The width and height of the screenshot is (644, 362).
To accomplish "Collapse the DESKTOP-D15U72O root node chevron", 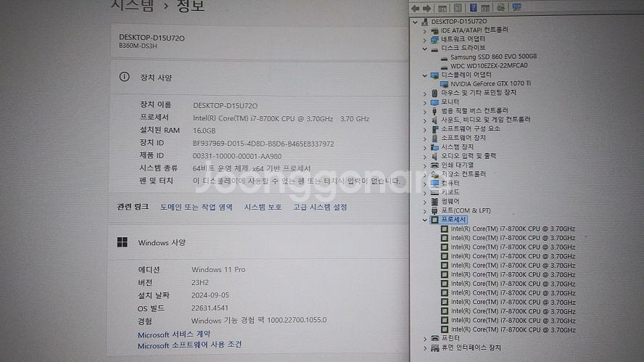I will (416, 22).
